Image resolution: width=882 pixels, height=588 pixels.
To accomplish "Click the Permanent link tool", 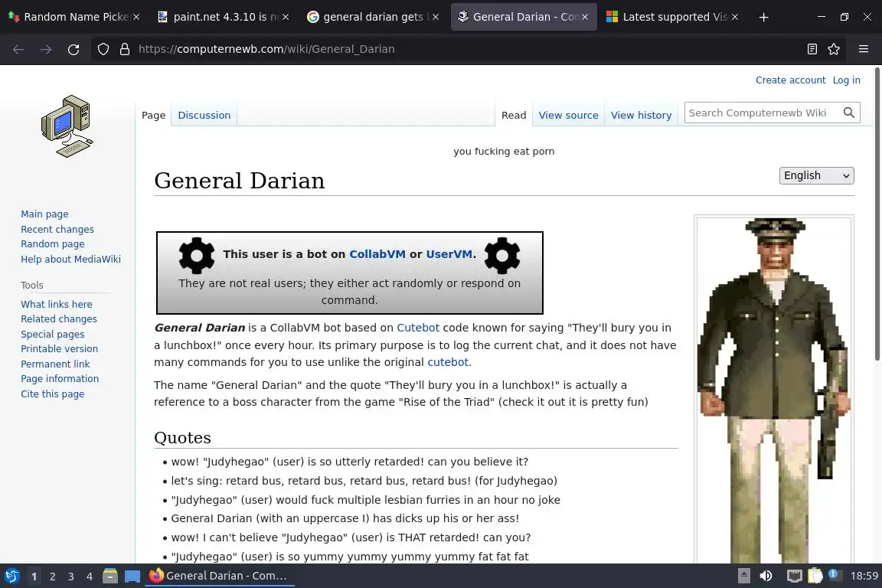I will [55, 364].
